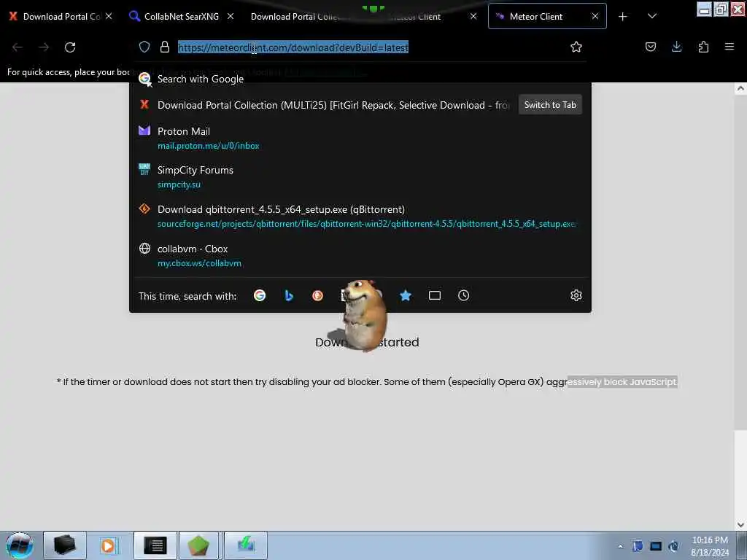Open a new tab with the plus button
The height and width of the screenshot is (560, 747).
click(623, 17)
